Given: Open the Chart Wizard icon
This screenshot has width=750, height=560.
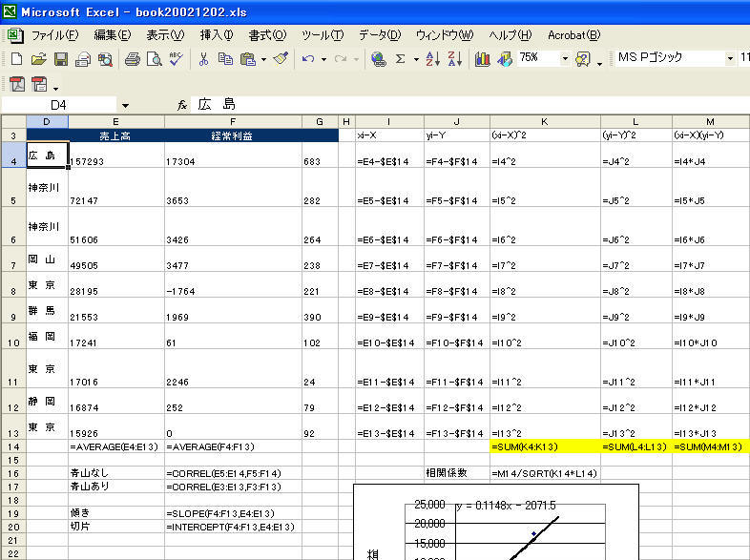Looking at the screenshot, I should [x=483, y=59].
